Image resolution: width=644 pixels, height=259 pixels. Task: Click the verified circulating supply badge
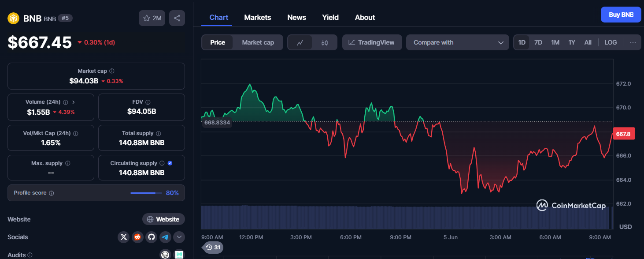click(170, 163)
